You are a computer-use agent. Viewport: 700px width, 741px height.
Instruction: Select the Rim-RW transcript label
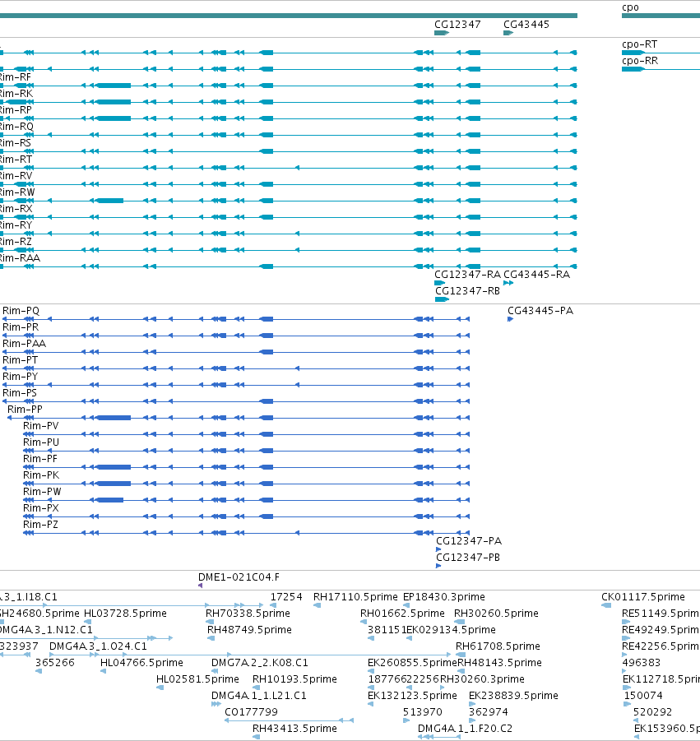click(17, 192)
